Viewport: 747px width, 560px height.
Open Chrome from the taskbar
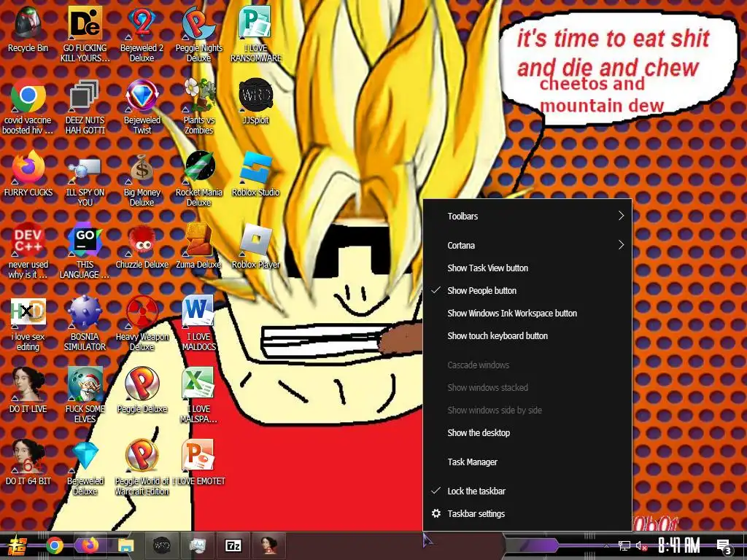(x=54, y=545)
